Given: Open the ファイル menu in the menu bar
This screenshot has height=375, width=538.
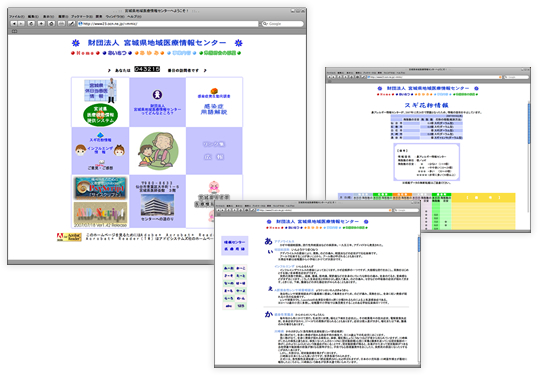Looking at the screenshot, I should [16, 16].
